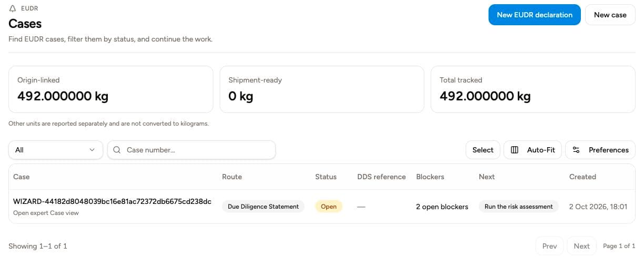Open expert Case view link
This screenshot has width=644, height=267.
[46, 213]
